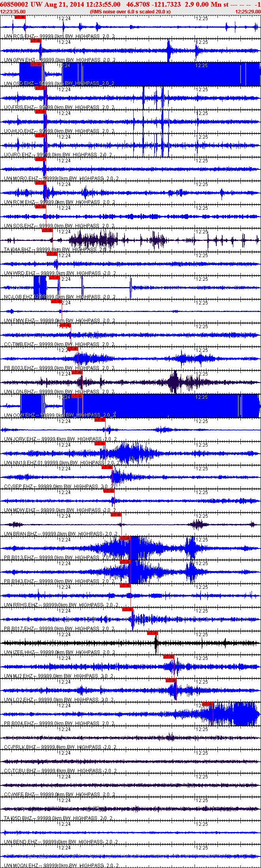The width and height of the screenshot is (261, 868).
Task: Select the red pick marker on UW.FMW trace
Action: [57, 301]
